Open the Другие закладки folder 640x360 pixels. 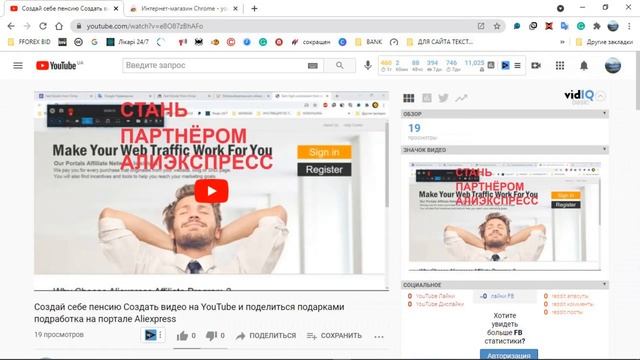point(604,42)
